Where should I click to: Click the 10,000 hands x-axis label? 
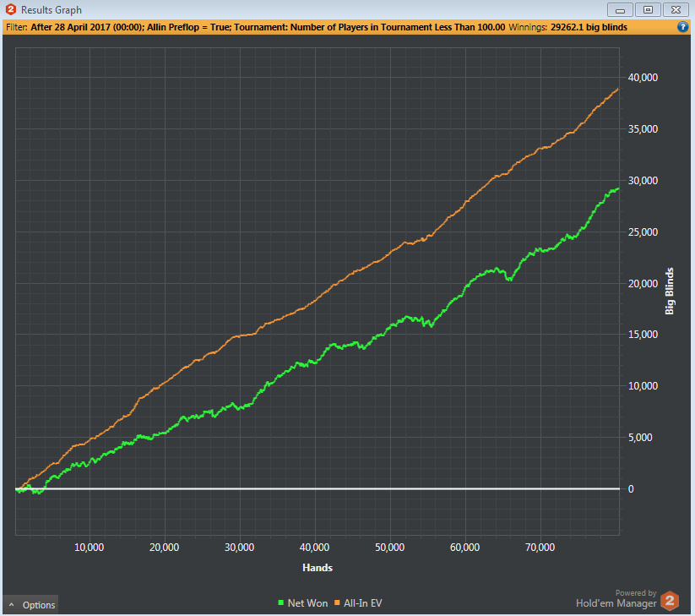pos(89,548)
